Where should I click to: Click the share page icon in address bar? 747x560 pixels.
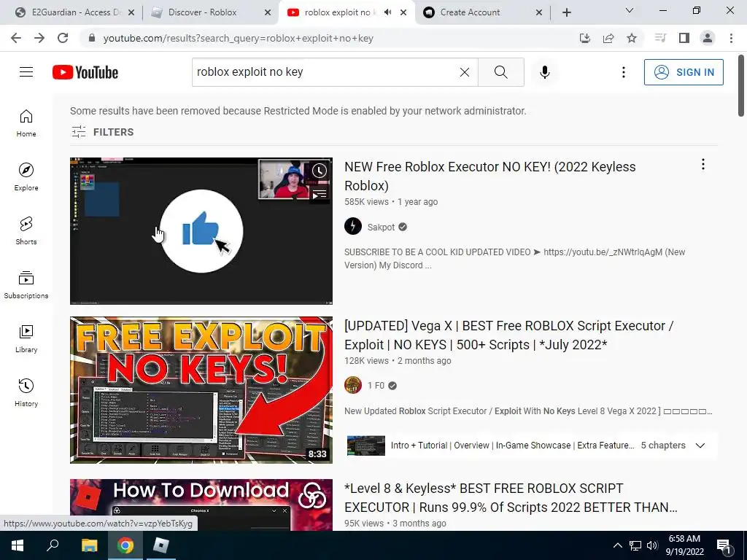click(608, 38)
